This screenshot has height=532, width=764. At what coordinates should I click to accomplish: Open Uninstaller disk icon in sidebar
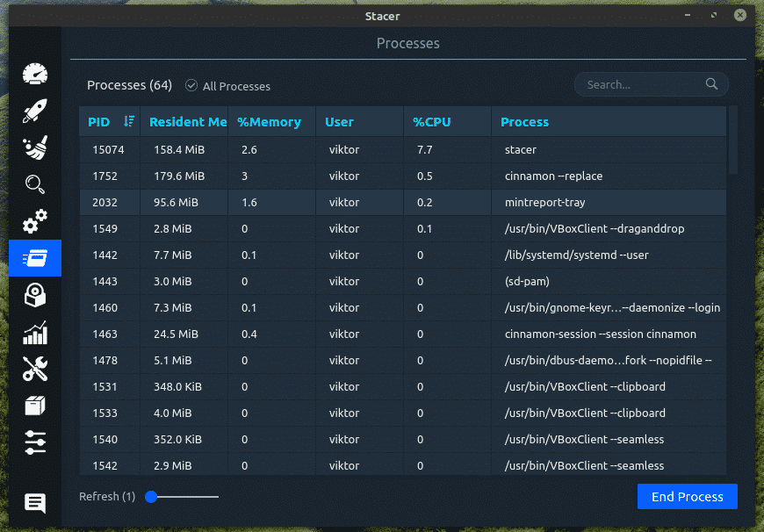[x=35, y=295]
